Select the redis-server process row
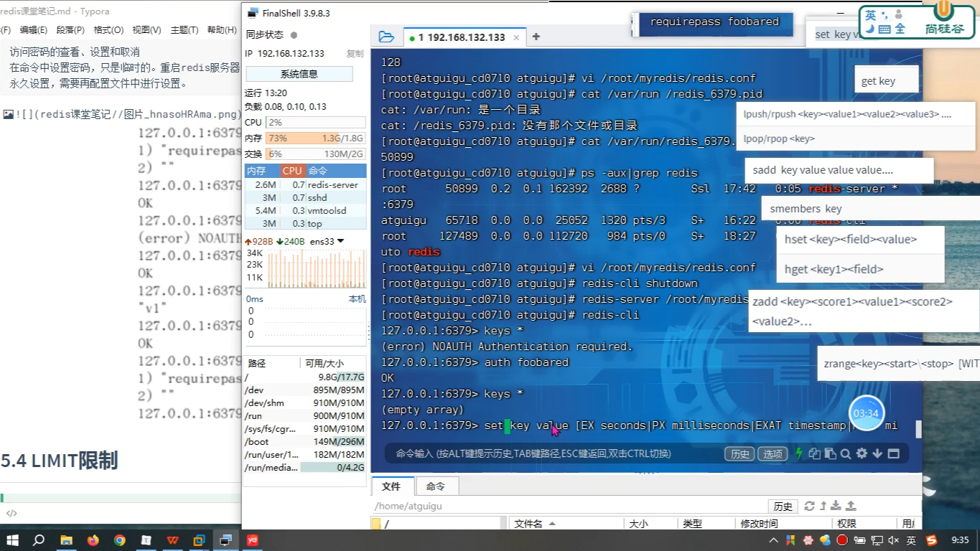 (306, 184)
